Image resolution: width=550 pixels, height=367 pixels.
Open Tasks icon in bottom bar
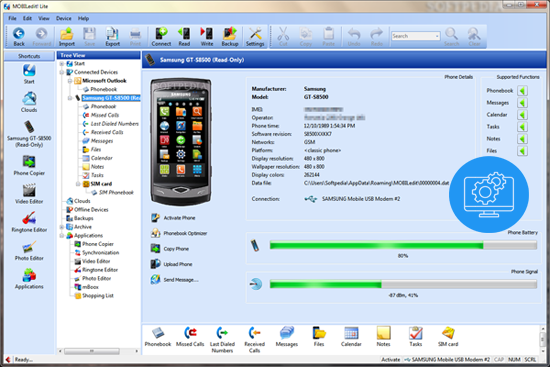[x=416, y=337]
